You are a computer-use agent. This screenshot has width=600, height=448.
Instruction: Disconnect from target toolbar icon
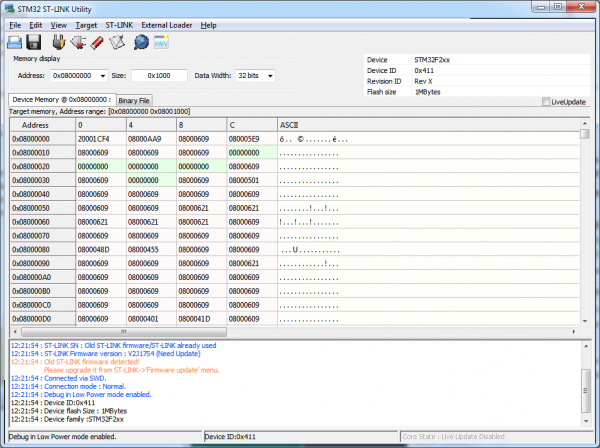click(77, 42)
